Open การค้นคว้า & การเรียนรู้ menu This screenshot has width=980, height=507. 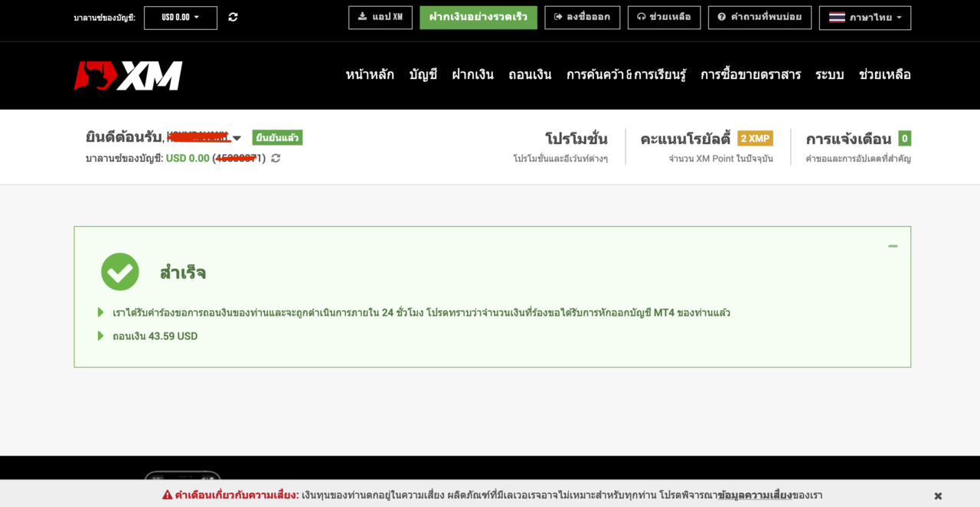626,75
